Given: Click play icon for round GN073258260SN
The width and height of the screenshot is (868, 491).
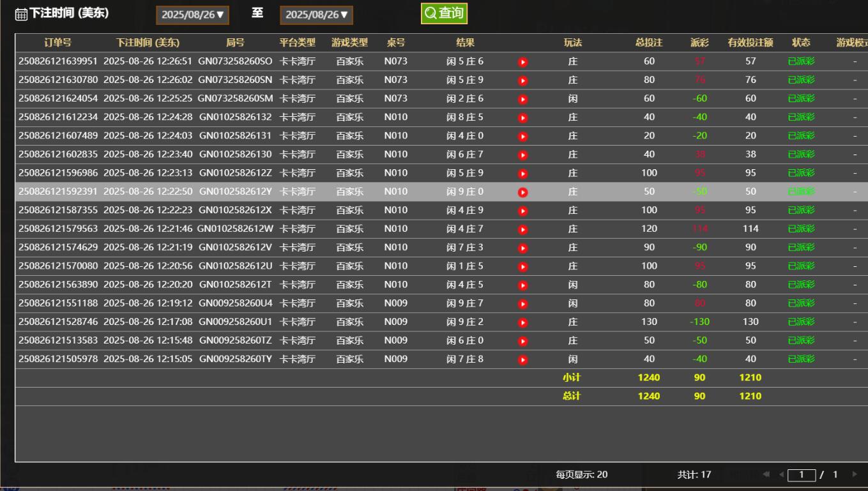Looking at the screenshot, I should tap(522, 80).
